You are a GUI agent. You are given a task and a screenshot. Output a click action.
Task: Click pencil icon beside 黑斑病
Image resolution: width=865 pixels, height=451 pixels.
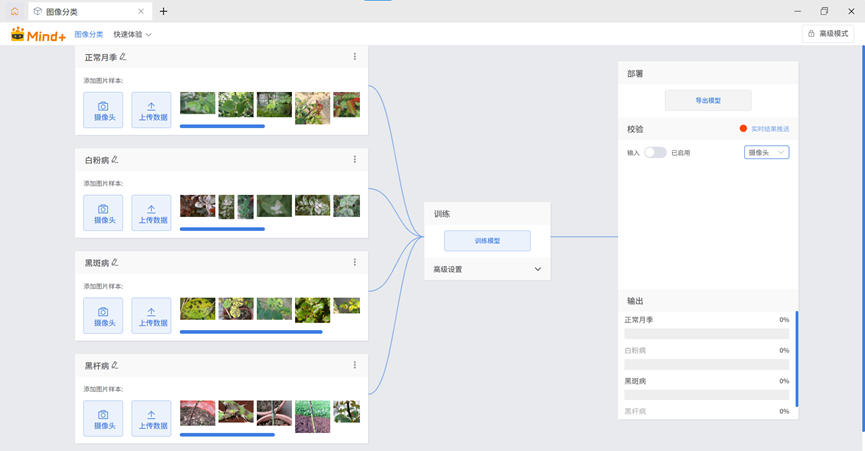115,262
